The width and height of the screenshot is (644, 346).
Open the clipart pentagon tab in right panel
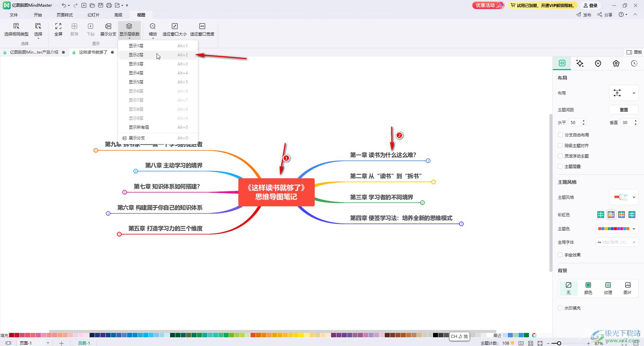point(616,63)
